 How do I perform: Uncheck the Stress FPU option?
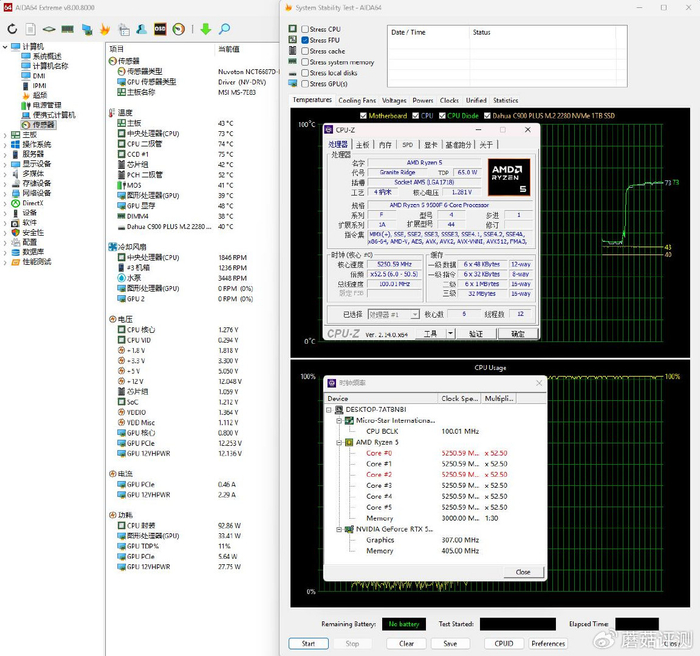(305, 40)
